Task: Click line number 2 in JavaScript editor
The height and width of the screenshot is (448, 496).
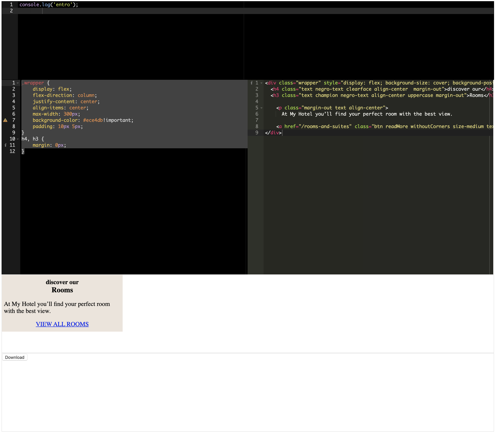Action: (x=11, y=11)
